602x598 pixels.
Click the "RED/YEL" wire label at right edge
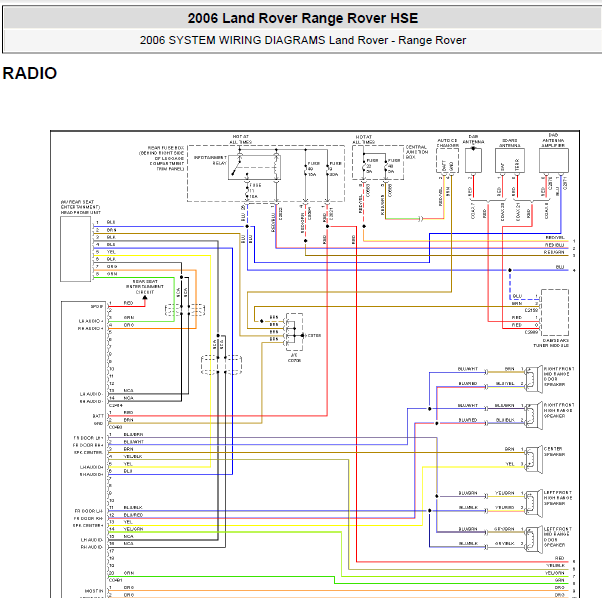click(555, 238)
